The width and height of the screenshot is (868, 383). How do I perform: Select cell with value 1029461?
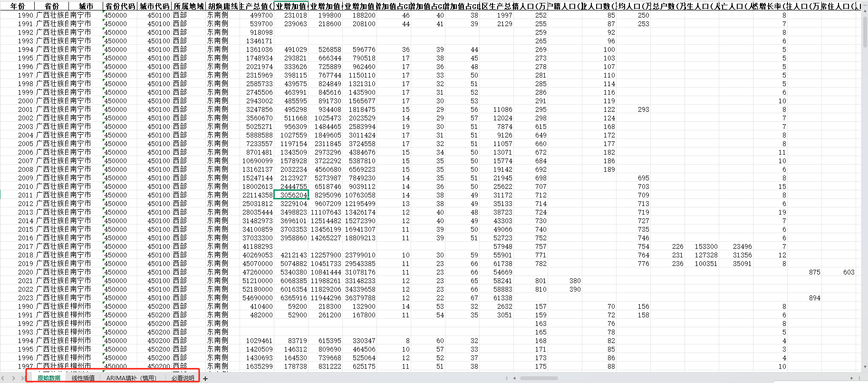click(x=257, y=341)
